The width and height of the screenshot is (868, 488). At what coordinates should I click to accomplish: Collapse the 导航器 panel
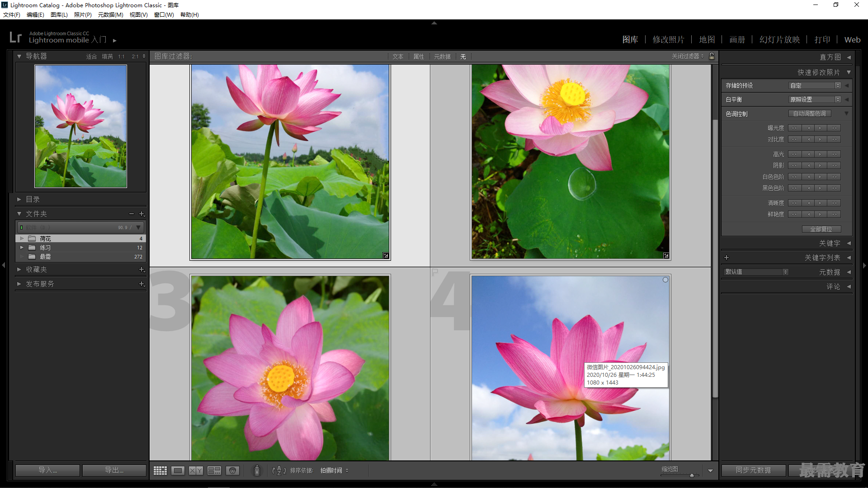19,56
